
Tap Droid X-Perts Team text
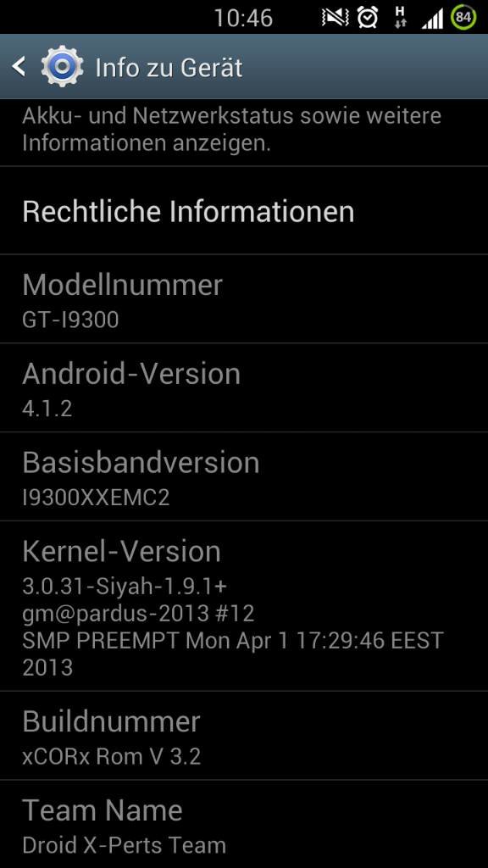(x=124, y=845)
